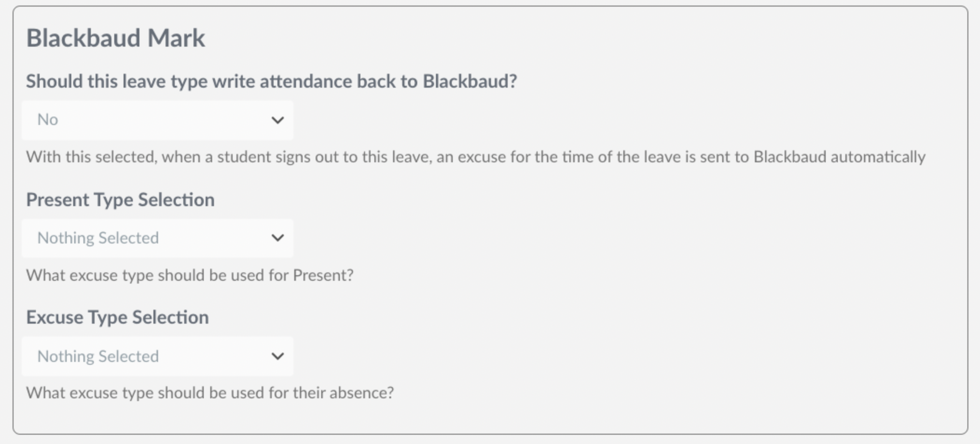980x444 pixels.
Task: Click the word Mark in the heading
Action: tap(176, 38)
